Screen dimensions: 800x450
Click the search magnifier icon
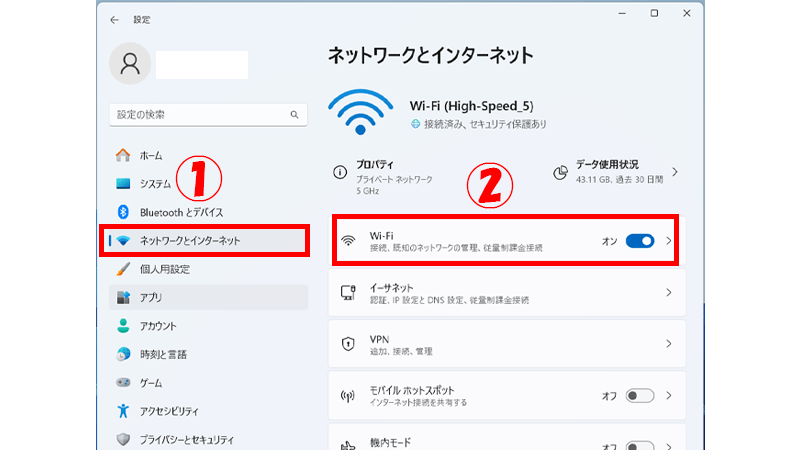(294, 115)
